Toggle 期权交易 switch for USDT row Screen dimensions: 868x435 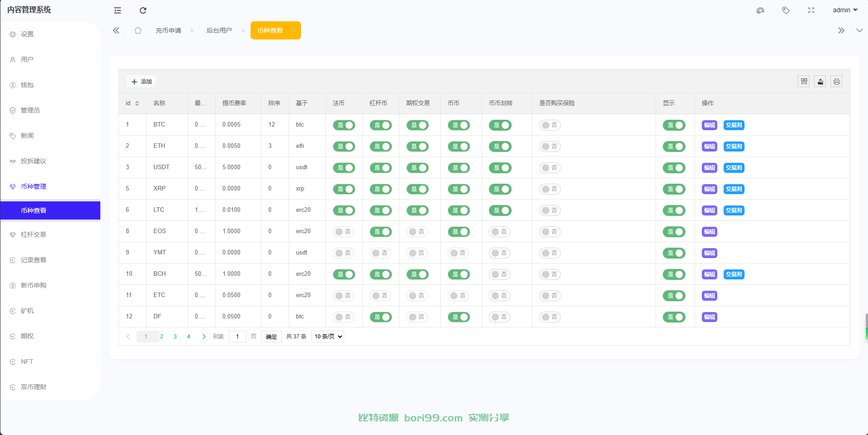tap(418, 168)
